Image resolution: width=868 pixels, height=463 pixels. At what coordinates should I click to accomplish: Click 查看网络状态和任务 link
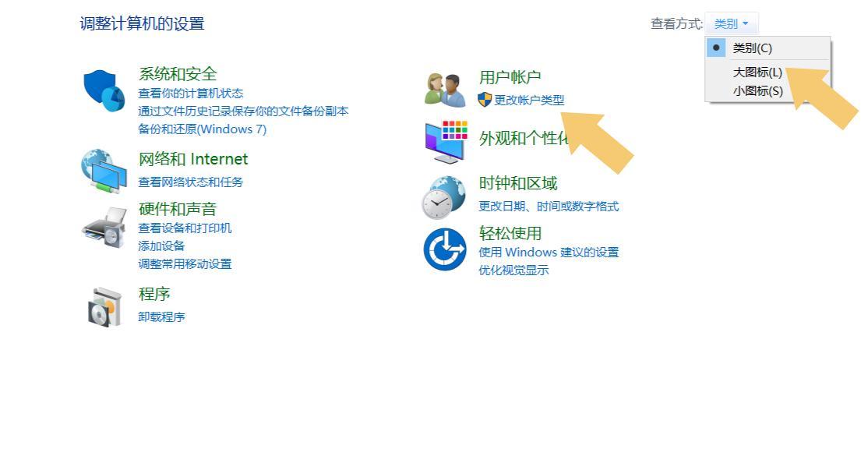click(x=190, y=182)
